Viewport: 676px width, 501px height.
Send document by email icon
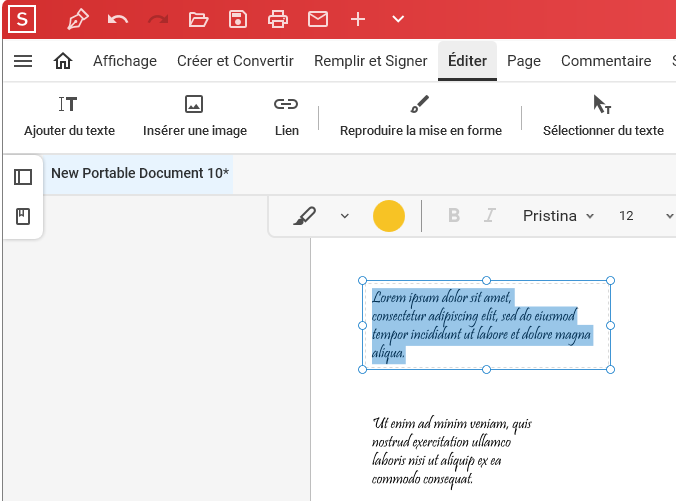point(318,19)
